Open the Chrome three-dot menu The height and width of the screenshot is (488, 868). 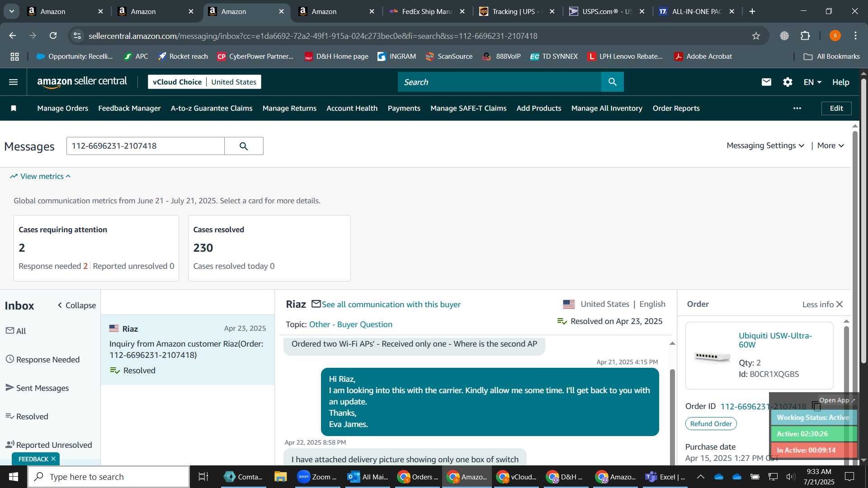pyautogui.click(x=855, y=36)
